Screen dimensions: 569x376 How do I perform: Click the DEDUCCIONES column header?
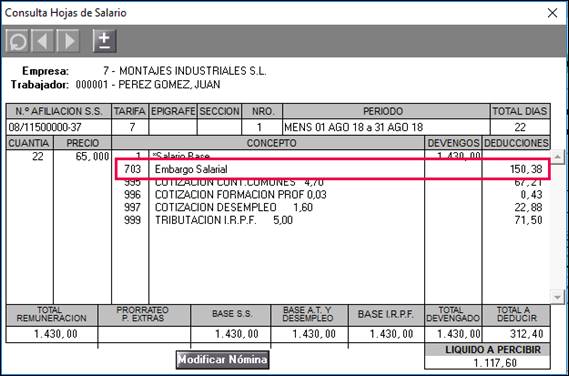(x=516, y=143)
